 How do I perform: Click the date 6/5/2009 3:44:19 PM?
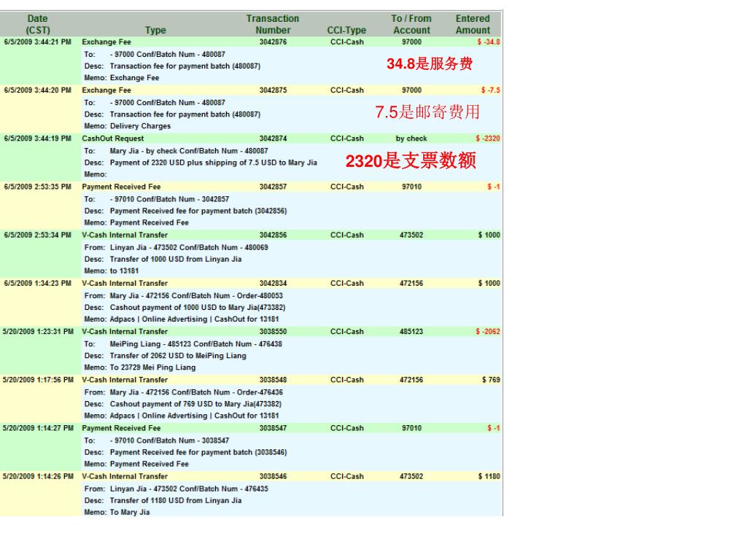pyautogui.click(x=38, y=139)
